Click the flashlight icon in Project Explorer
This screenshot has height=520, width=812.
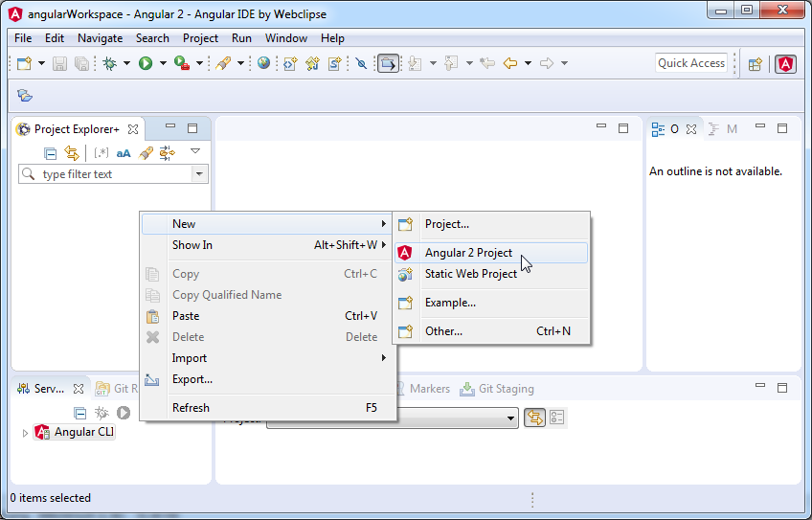pyautogui.click(x=146, y=153)
